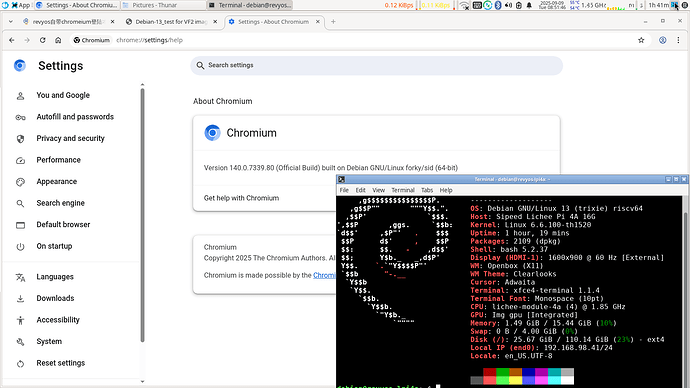This screenshot has height=388, width=690.
Task: Open the Tabs menu in Terminal
Action: tap(427, 190)
